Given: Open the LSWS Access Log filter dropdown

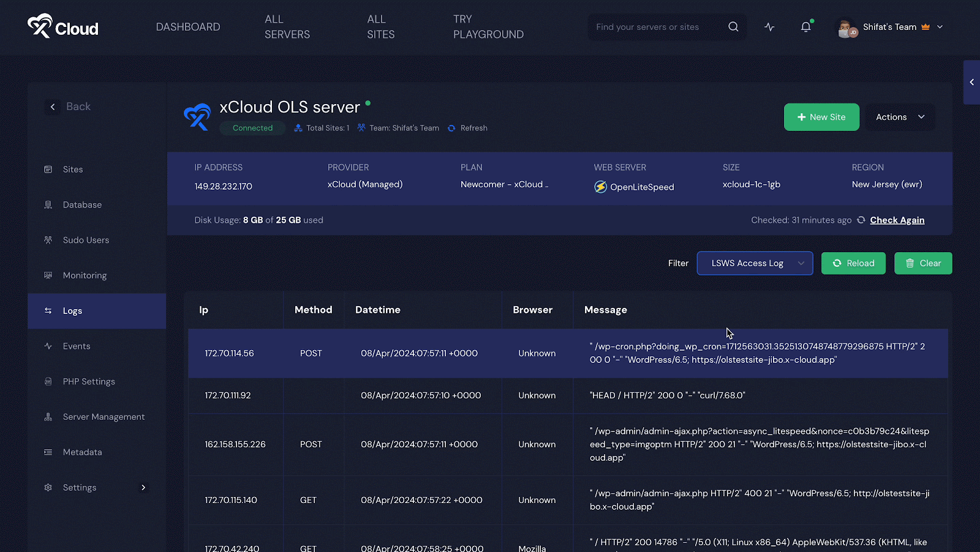Looking at the screenshot, I should click(755, 263).
